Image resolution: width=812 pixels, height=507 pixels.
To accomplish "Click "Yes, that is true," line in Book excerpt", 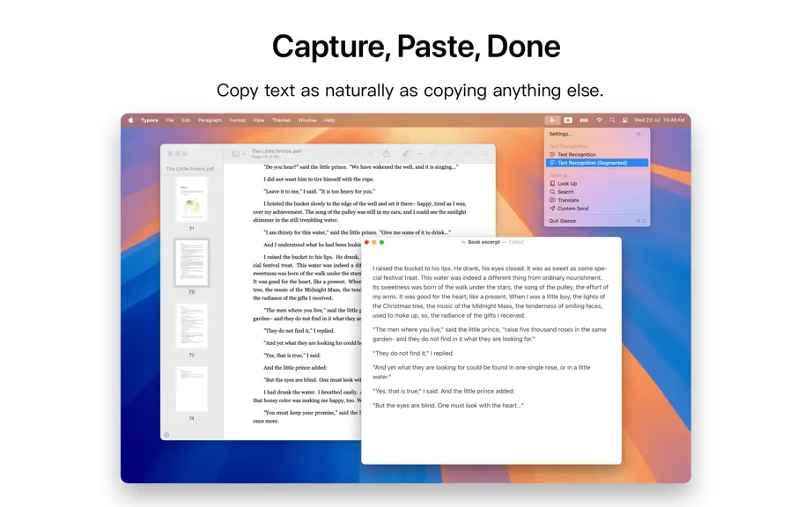I will tap(443, 391).
